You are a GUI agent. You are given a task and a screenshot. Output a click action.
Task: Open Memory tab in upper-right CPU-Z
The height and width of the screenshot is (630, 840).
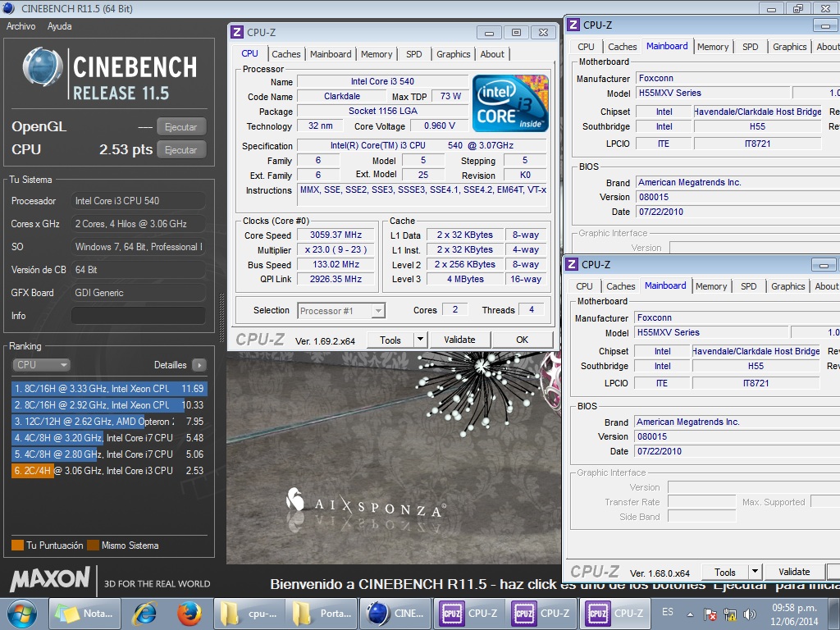[713, 47]
